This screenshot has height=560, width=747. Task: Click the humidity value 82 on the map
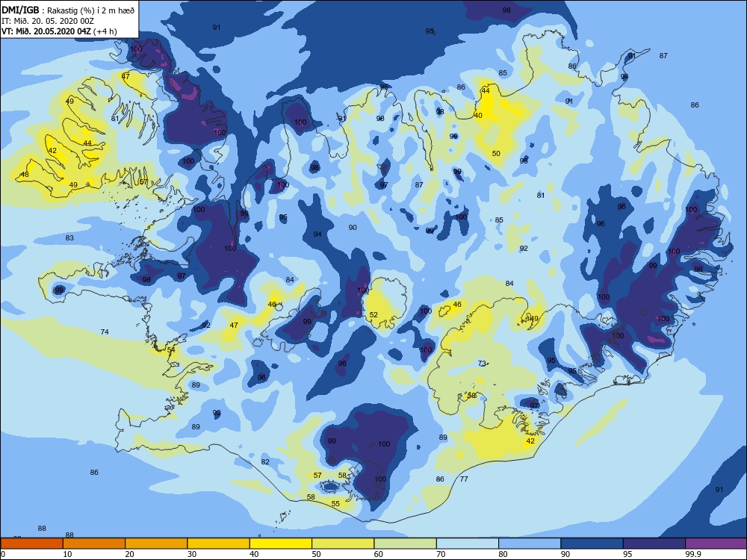point(265,461)
